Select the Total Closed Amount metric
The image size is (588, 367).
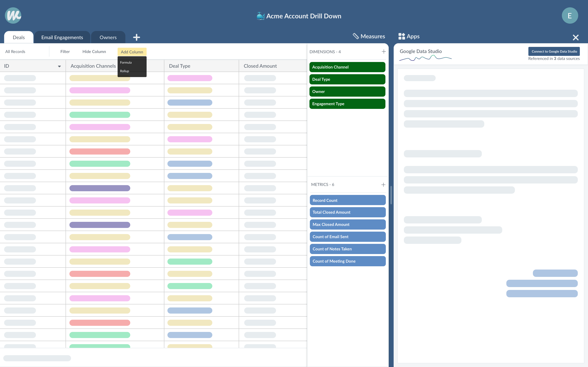tap(347, 212)
